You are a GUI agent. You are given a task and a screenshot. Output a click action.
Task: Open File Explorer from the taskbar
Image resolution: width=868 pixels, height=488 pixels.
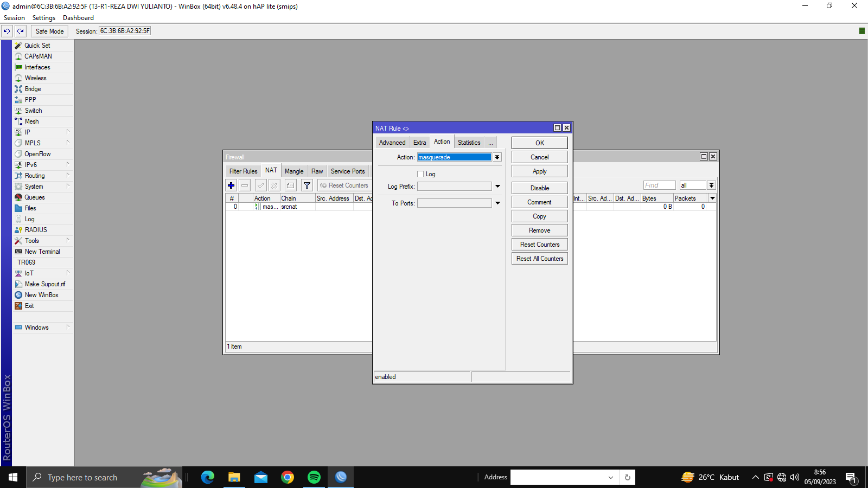(x=234, y=477)
